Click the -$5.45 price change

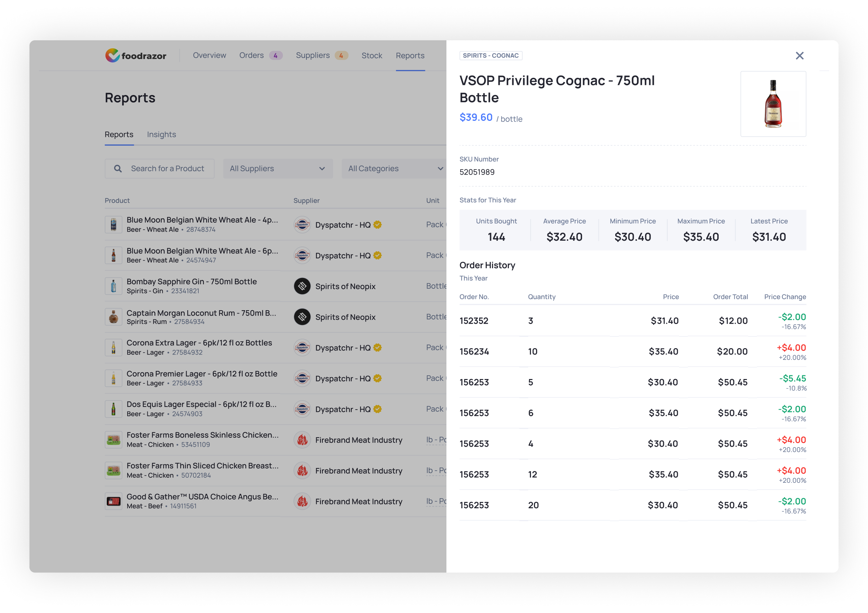pos(792,378)
